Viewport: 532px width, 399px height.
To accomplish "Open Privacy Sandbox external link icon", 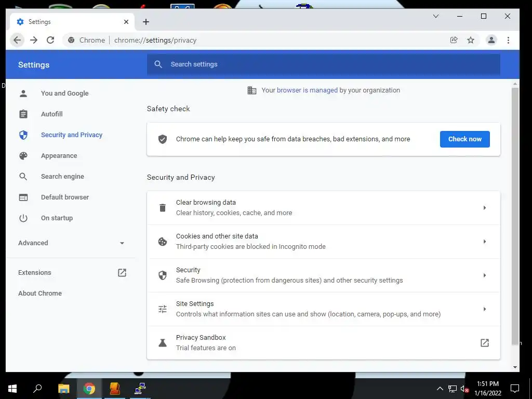I will [x=485, y=343].
